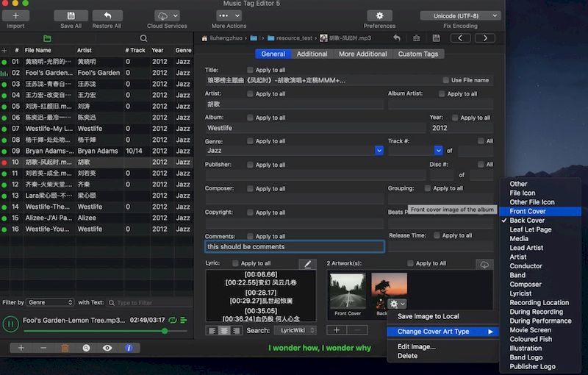Click the playback progress slider knob

tap(164, 331)
